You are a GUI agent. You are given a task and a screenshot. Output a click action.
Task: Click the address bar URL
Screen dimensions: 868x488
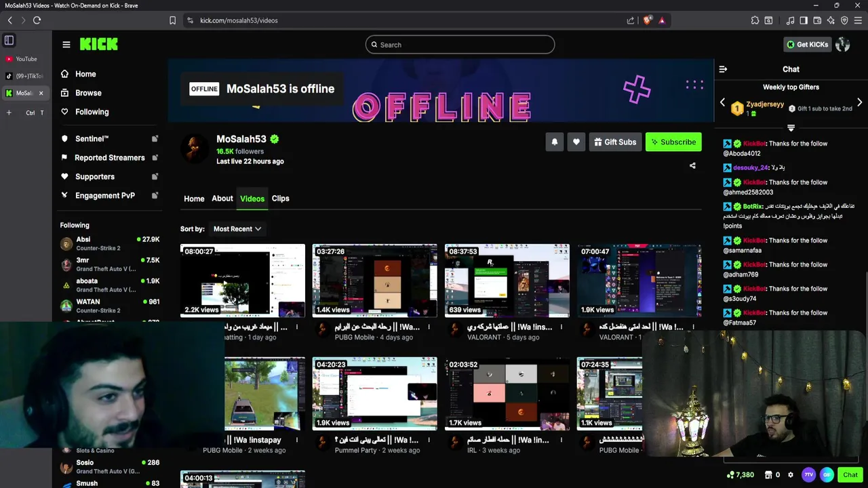click(x=239, y=20)
